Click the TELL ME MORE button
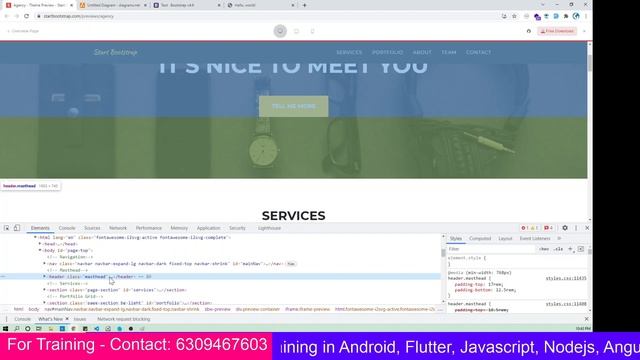Viewport: 640px width, 360px height. tap(293, 106)
